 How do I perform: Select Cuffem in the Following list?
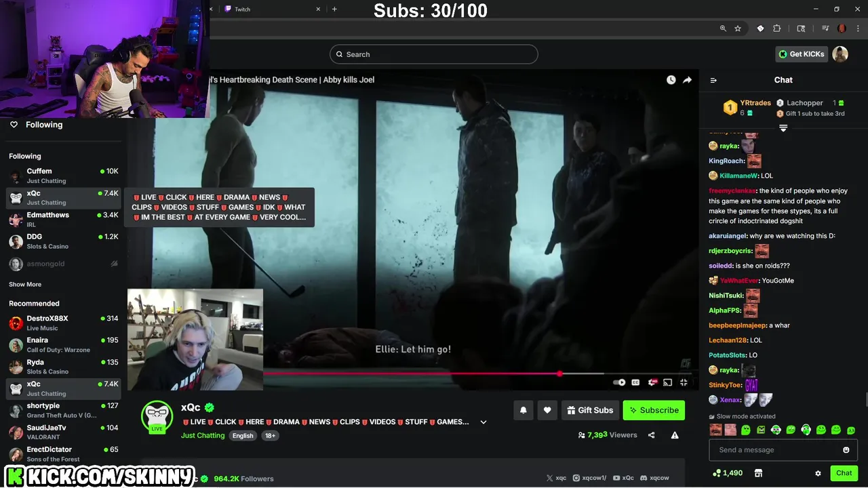coord(64,176)
